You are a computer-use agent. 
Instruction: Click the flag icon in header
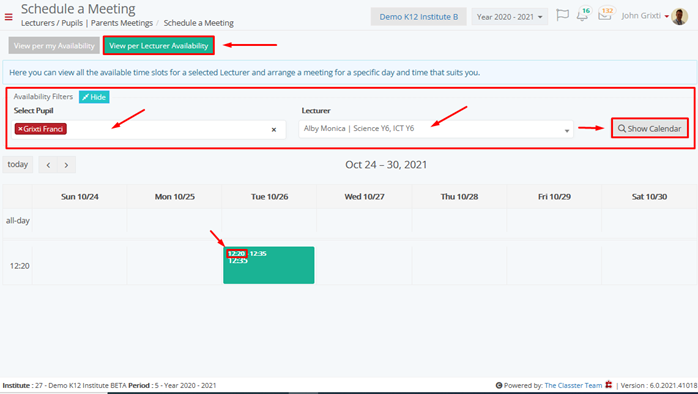pyautogui.click(x=562, y=16)
